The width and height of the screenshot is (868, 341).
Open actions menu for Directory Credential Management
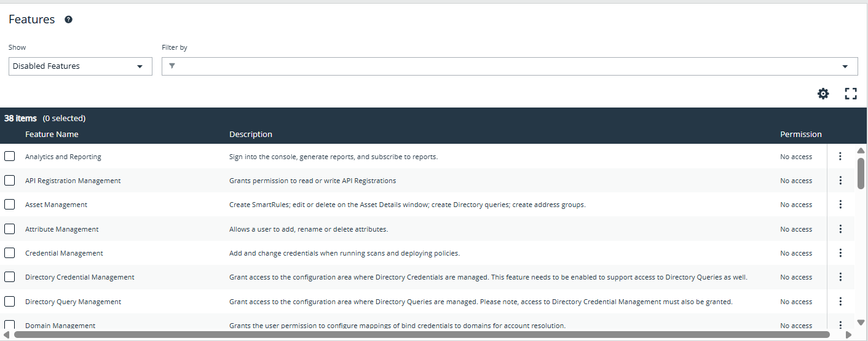(x=840, y=277)
